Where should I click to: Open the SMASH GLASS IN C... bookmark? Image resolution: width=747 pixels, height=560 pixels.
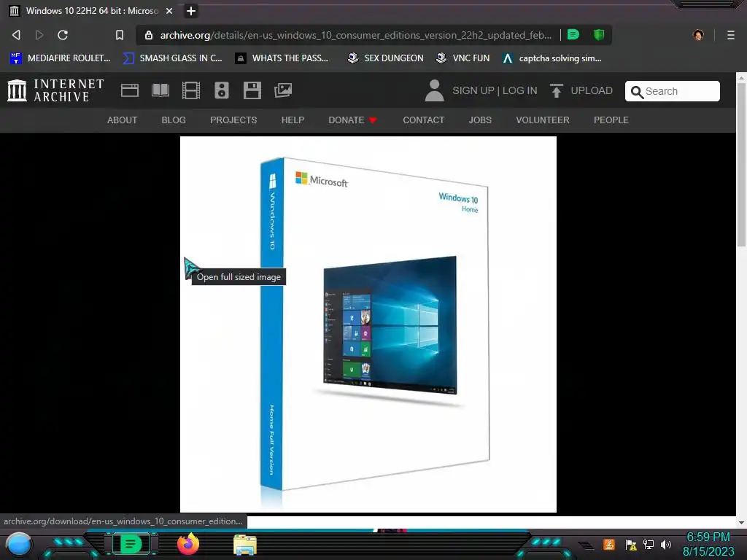click(x=172, y=58)
